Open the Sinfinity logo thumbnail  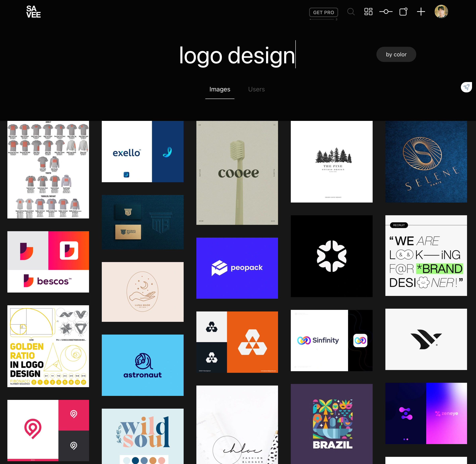[x=331, y=340]
